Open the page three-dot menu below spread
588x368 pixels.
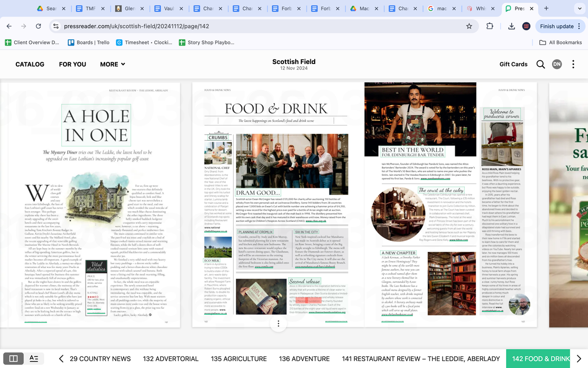(x=278, y=324)
